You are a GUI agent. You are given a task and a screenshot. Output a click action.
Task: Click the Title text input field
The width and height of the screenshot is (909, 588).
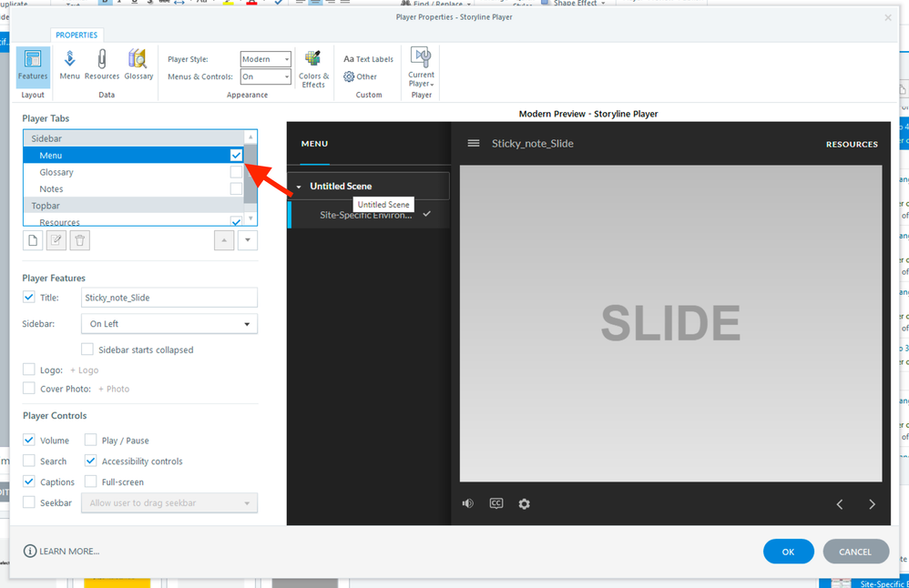tap(169, 298)
